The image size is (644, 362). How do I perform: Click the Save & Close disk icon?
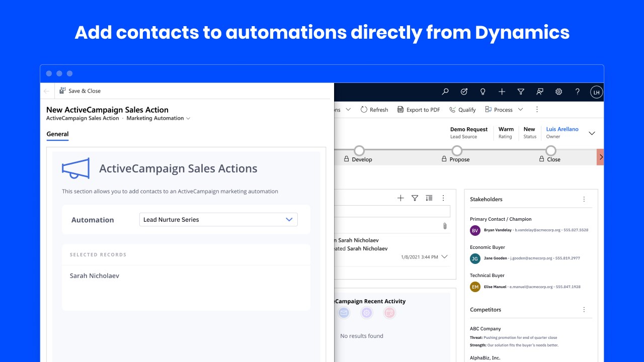coord(62,91)
